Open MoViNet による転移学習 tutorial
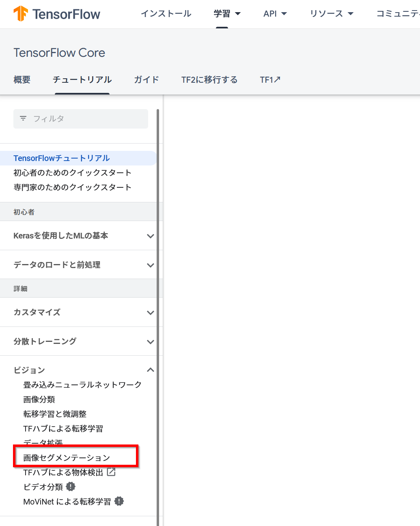420x526 pixels. tap(67, 501)
